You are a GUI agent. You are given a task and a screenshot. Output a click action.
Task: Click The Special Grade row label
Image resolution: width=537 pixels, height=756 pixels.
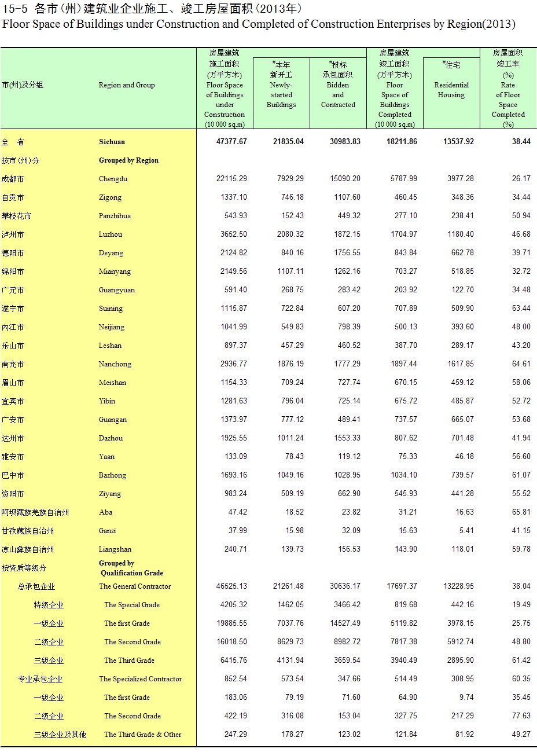pos(132,605)
